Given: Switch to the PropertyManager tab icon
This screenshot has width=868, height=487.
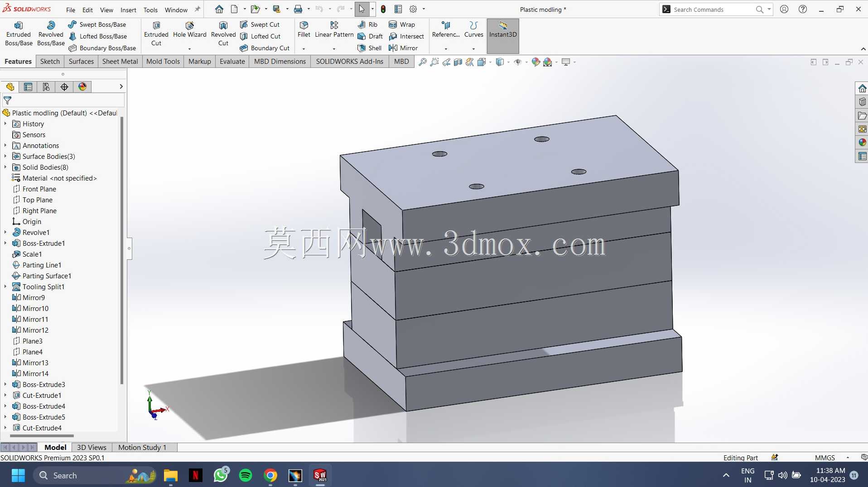Looking at the screenshot, I should coord(28,87).
